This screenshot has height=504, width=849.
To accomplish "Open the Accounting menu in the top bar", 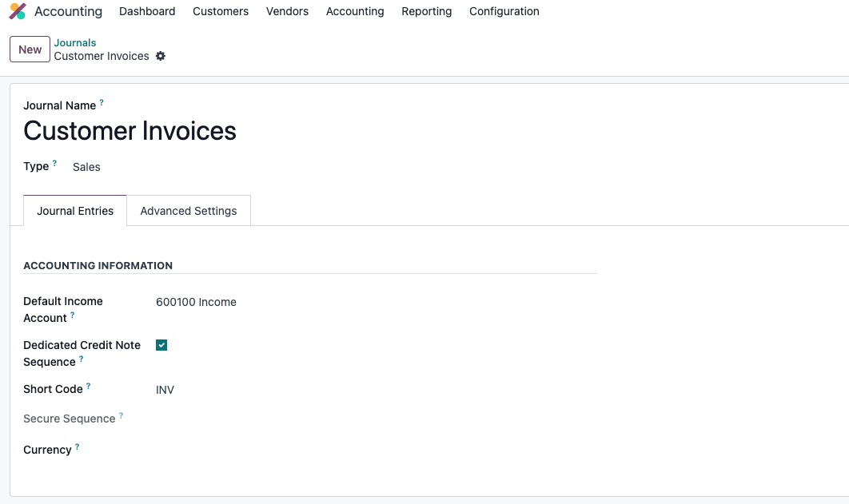I will (355, 11).
